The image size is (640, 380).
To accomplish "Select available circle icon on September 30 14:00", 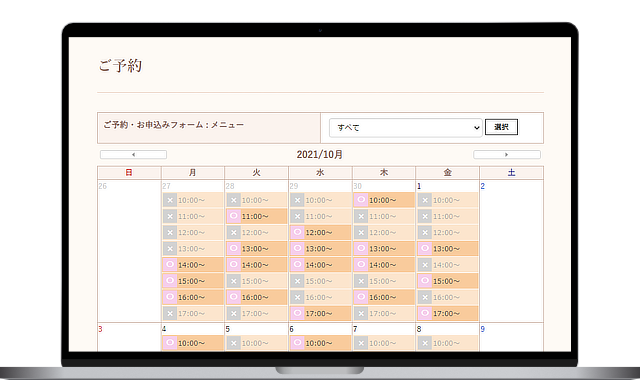I will pyautogui.click(x=361, y=265).
